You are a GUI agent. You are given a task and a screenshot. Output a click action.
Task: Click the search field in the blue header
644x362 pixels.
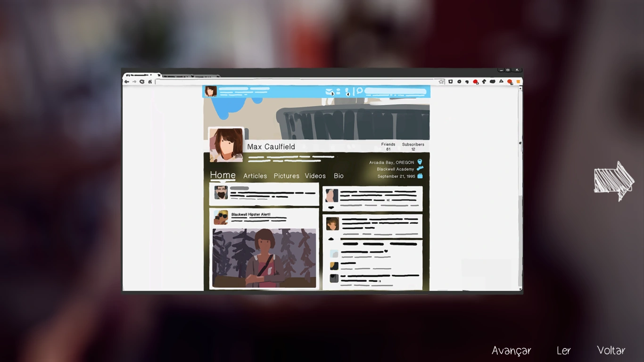pyautogui.click(x=396, y=91)
